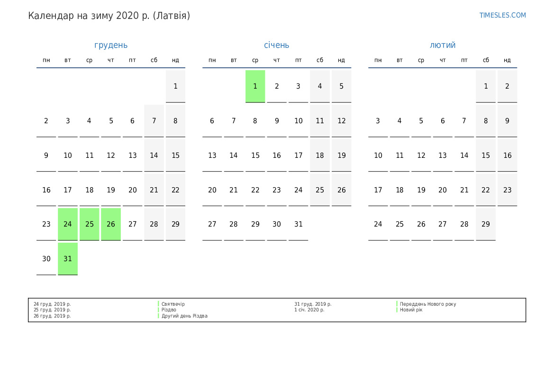
Task: Click January 15 in січень calendar
Action: pos(255,155)
